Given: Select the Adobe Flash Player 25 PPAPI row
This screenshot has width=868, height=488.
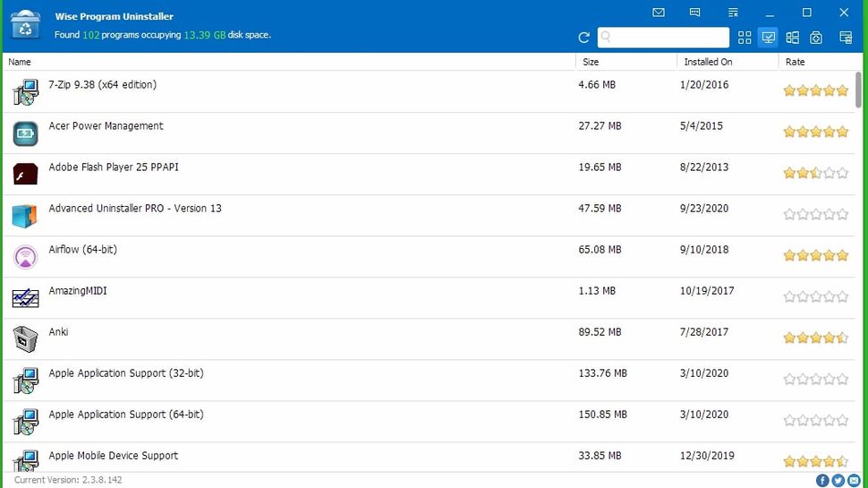Looking at the screenshot, I should pyautogui.click(x=114, y=167).
